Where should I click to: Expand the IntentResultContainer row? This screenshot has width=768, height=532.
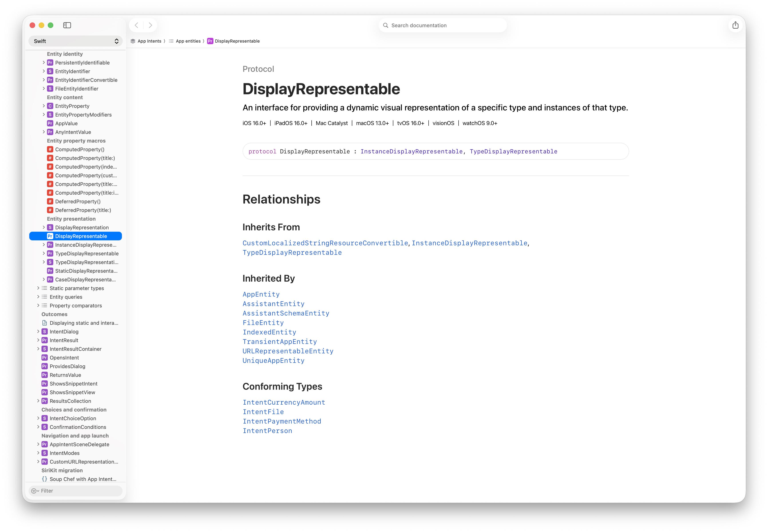[x=38, y=349]
